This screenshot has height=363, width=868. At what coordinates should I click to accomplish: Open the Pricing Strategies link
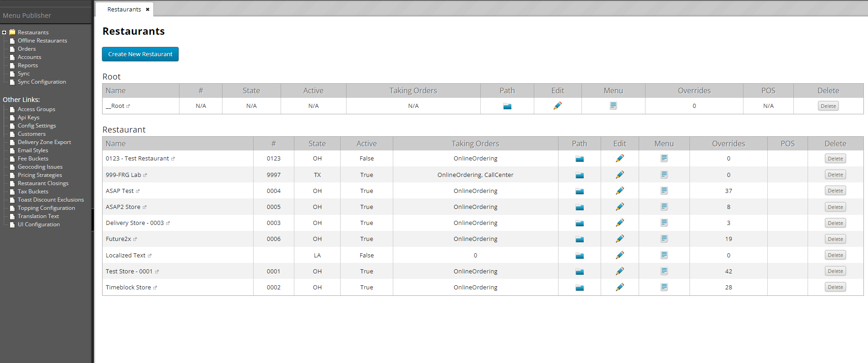point(40,175)
